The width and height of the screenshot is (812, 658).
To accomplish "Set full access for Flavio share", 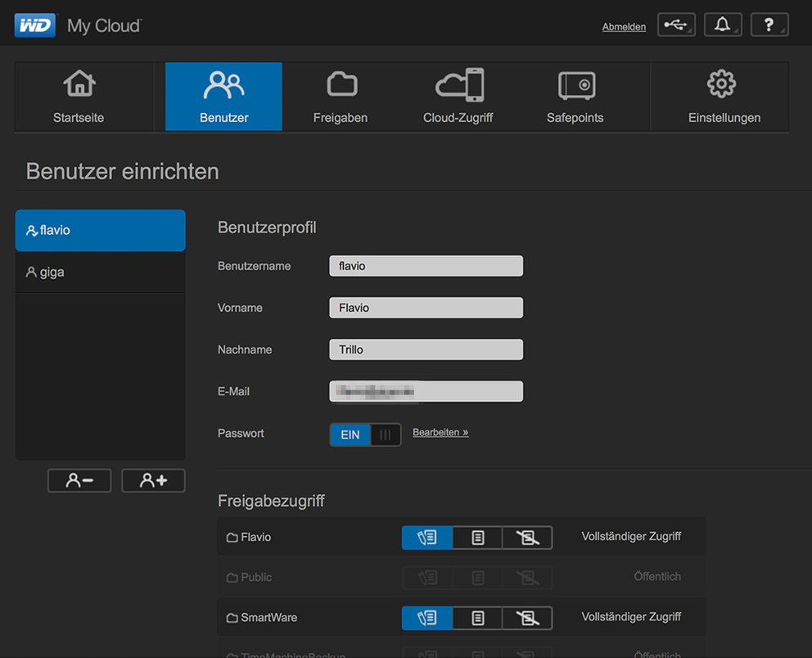I will (427, 538).
